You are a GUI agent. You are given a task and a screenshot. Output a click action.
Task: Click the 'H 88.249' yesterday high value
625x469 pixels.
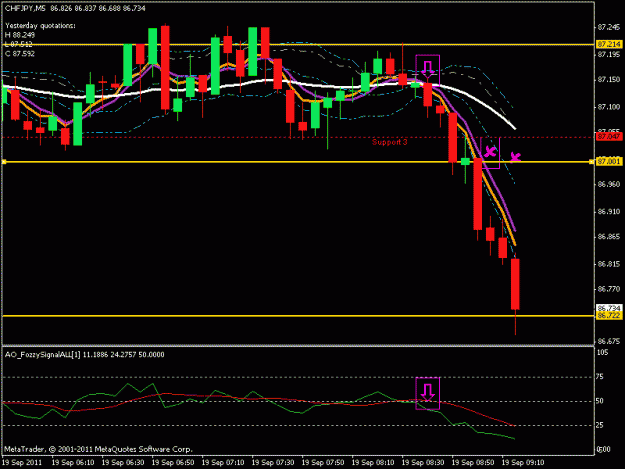coord(20,35)
